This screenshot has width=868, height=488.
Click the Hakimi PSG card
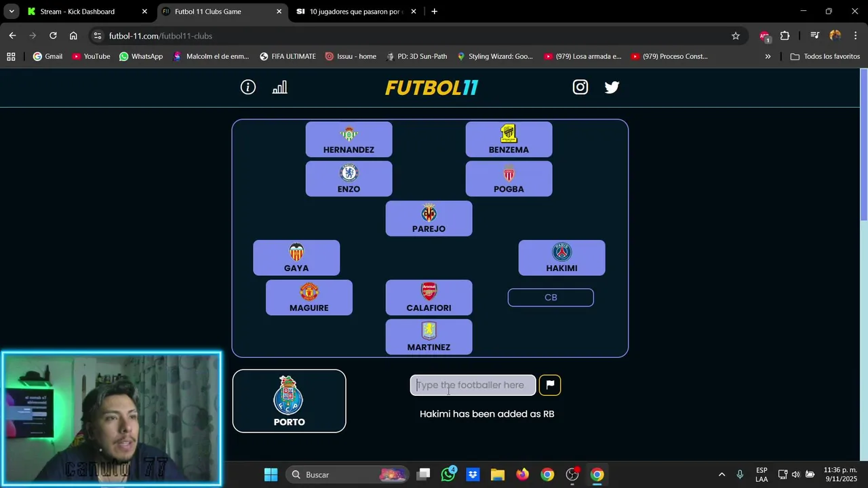561,258
